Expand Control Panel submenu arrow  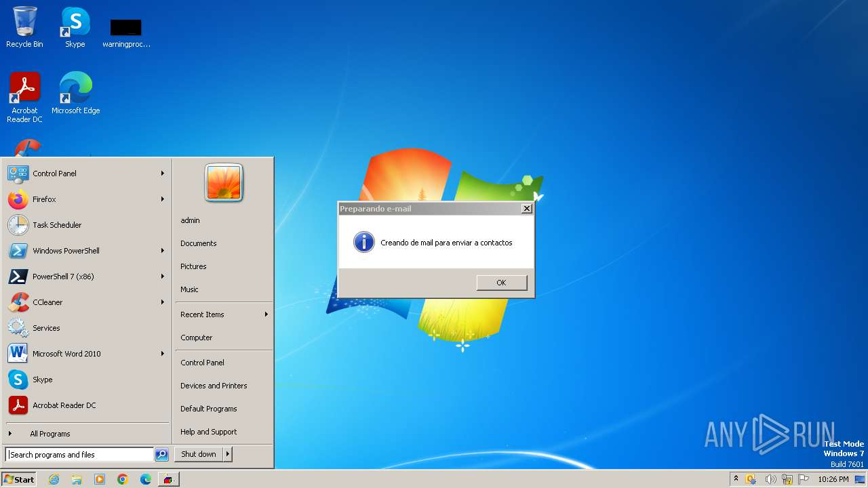(163, 174)
